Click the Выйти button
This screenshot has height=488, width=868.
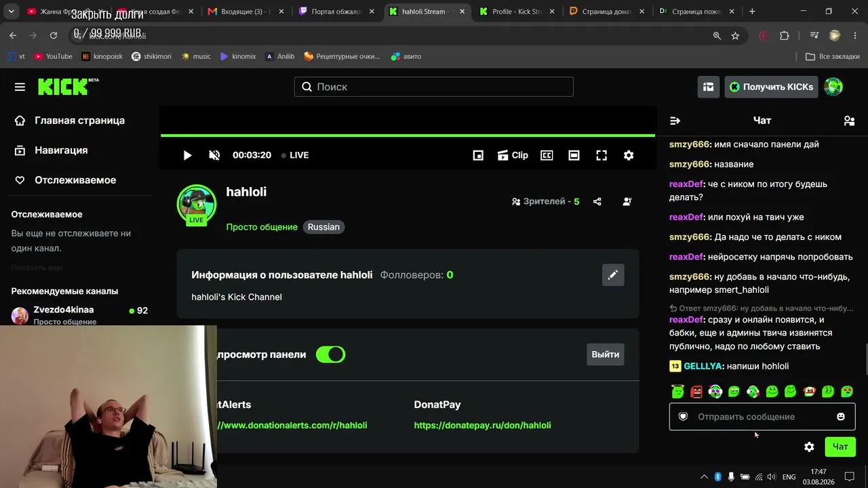[x=606, y=354]
